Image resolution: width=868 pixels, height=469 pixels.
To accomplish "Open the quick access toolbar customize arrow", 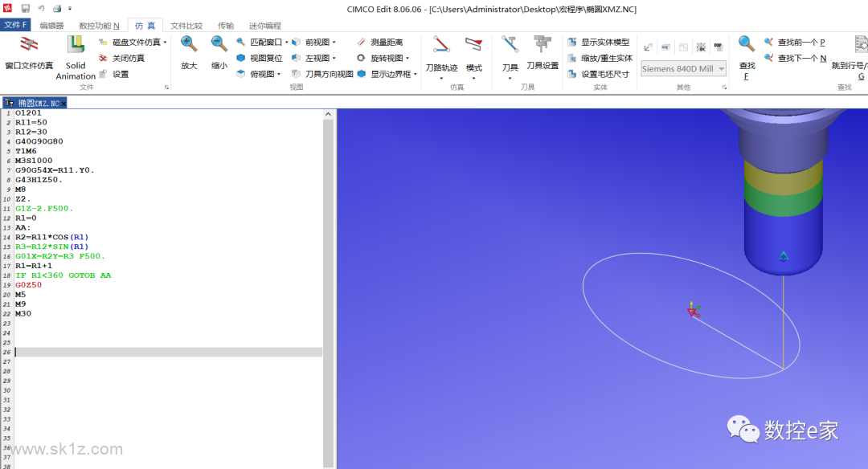I will tap(70, 8).
